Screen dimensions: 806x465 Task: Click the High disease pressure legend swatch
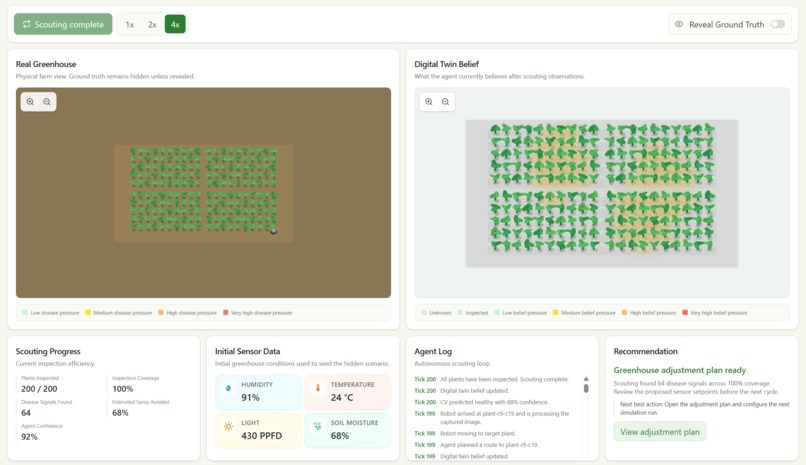click(161, 312)
